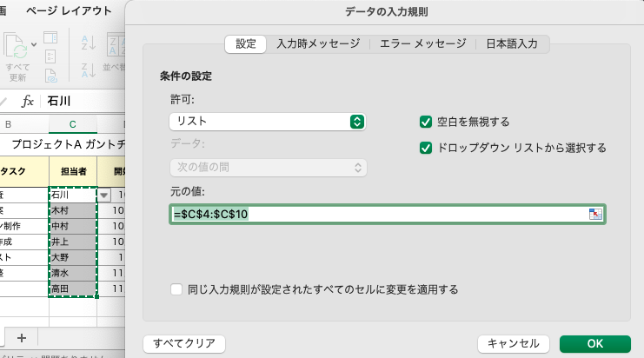644x358 pixels.
Task: Click the 元の値 source input field
Action: coord(374,215)
